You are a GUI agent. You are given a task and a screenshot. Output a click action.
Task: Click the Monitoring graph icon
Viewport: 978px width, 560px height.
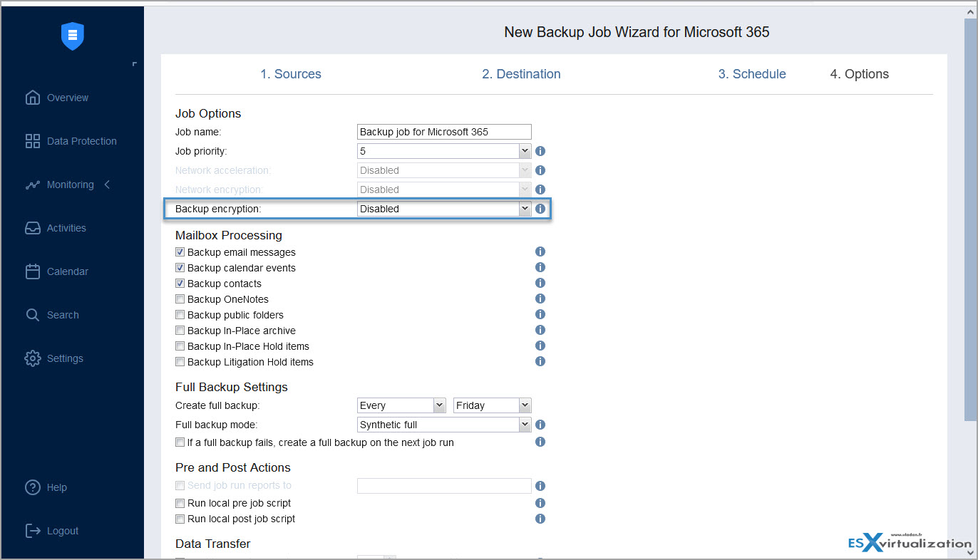tap(33, 185)
